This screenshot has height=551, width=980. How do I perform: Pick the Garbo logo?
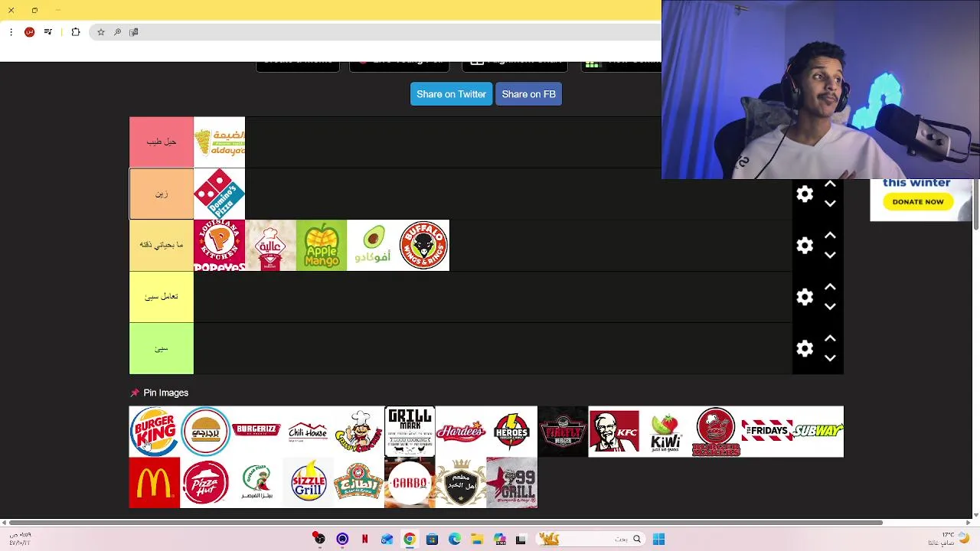click(x=410, y=483)
